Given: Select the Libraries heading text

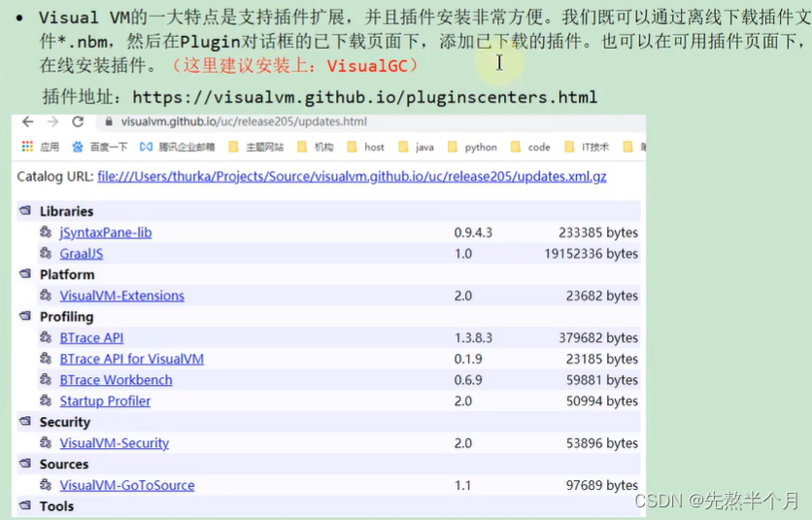Looking at the screenshot, I should coord(66,212).
